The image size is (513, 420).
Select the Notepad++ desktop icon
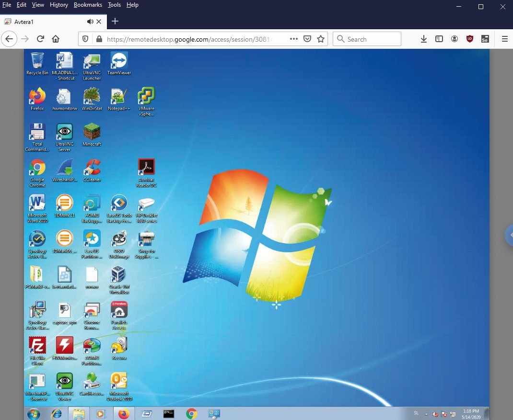click(x=119, y=99)
